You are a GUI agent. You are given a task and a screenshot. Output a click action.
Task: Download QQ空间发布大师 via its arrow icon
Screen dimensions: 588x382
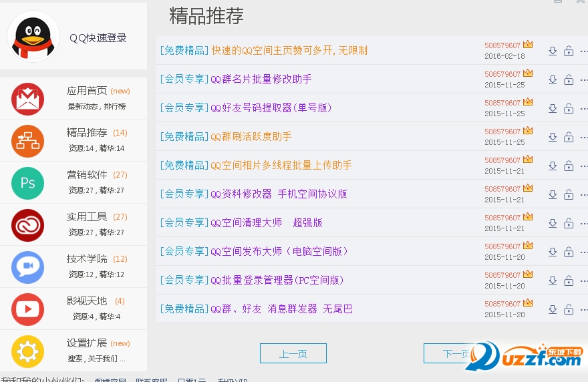coord(553,252)
